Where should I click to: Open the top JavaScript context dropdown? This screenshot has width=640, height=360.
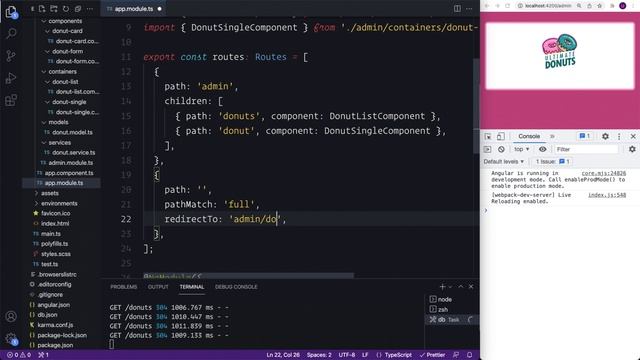coord(522,149)
